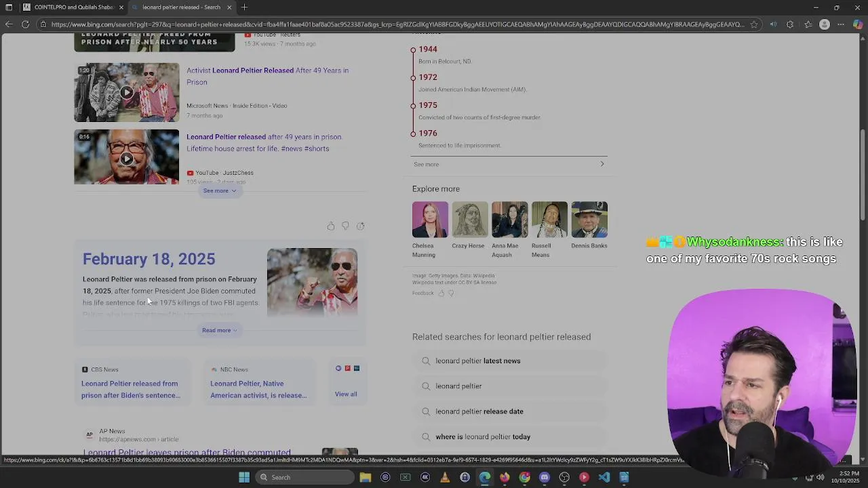Focus the browser address bar URL

click(x=397, y=24)
